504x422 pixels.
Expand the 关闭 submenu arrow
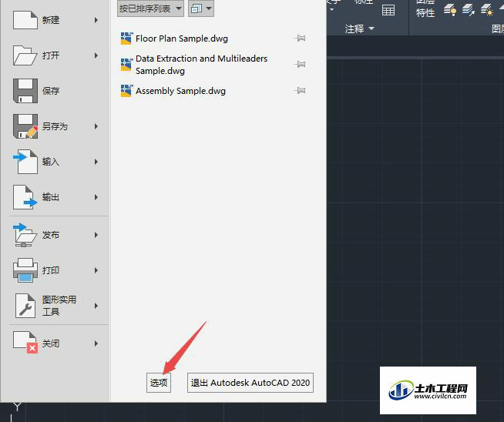(96, 343)
